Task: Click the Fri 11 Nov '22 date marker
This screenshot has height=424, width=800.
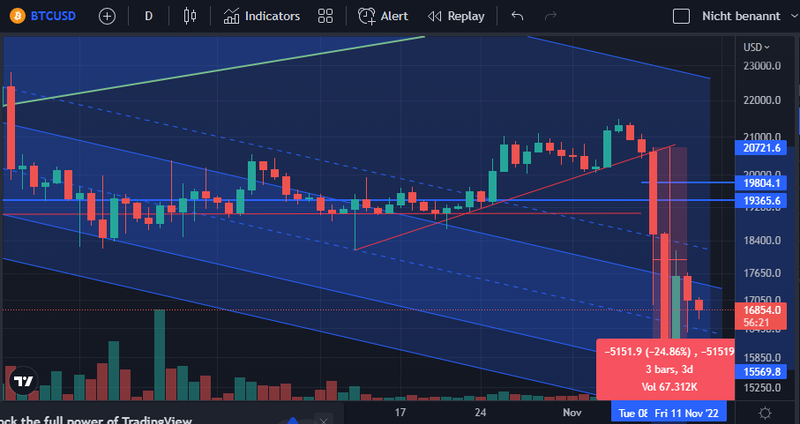Action: click(x=687, y=413)
